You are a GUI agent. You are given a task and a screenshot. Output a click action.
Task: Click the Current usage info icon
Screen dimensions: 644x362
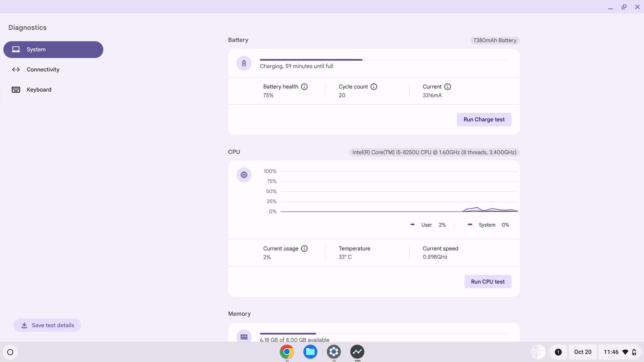click(x=304, y=249)
